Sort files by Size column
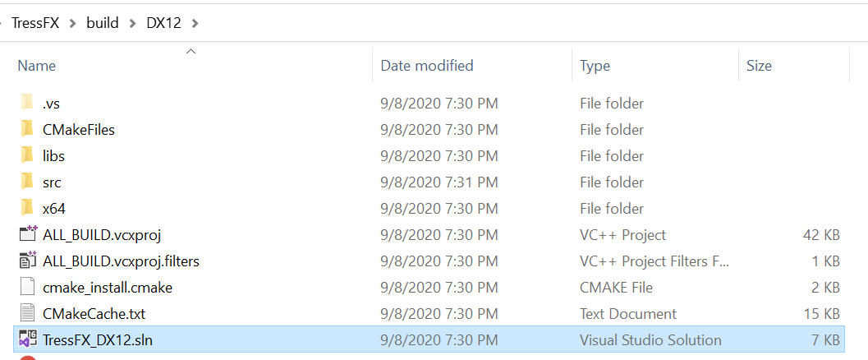Screen dimensions: 868x360 [759, 66]
